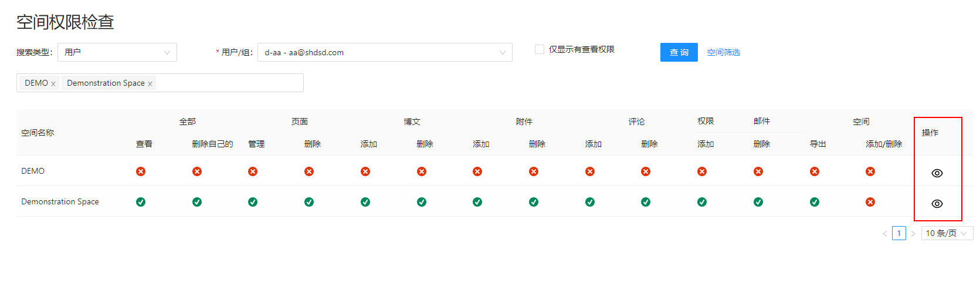Go to next page arrow
980x293 pixels.
point(913,234)
